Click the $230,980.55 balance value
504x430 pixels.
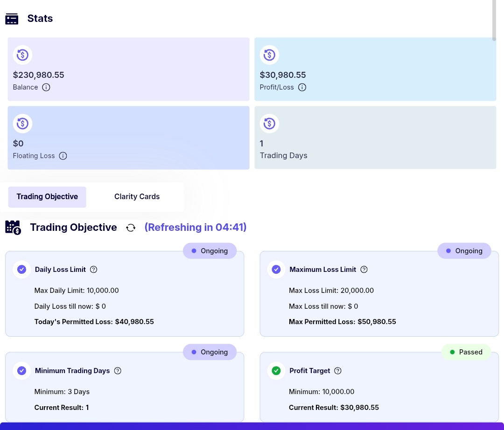coord(39,75)
